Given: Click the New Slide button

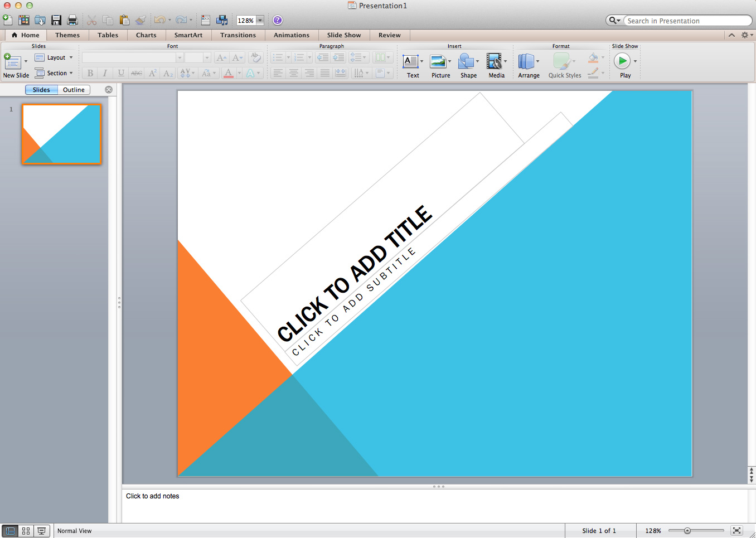Looking at the screenshot, I should pos(12,62).
